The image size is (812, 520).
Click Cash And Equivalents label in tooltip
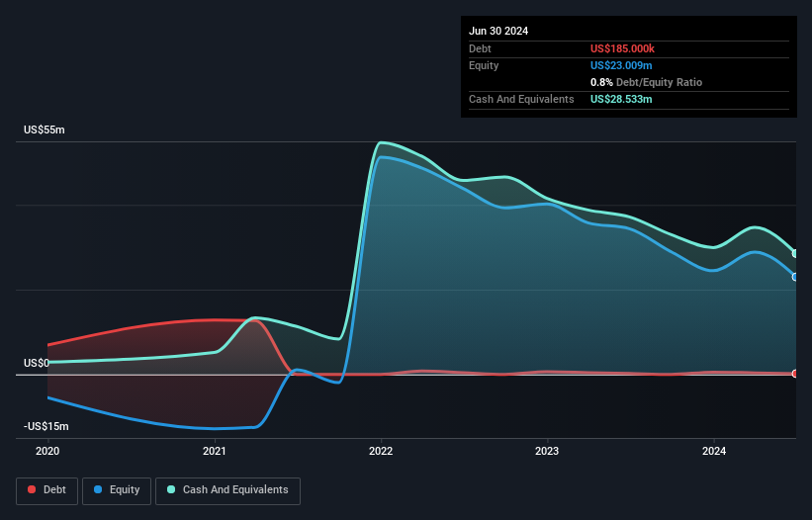(521, 99)
